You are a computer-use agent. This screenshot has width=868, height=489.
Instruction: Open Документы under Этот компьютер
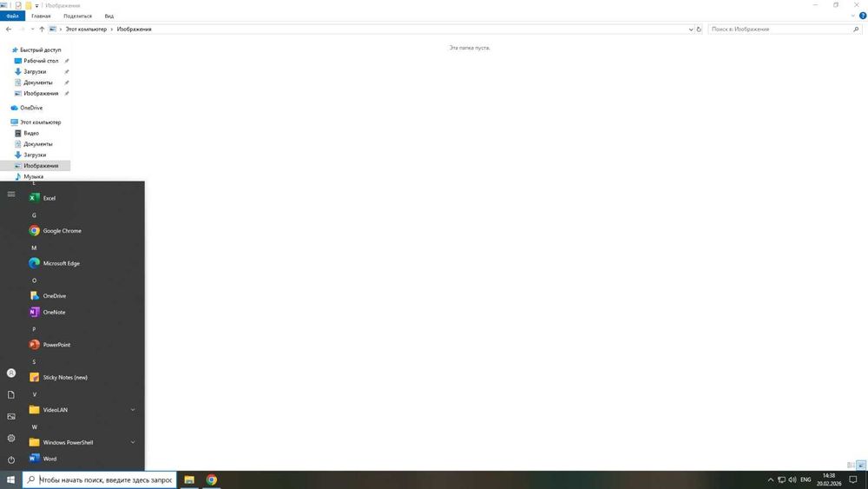tap(37, 144)
